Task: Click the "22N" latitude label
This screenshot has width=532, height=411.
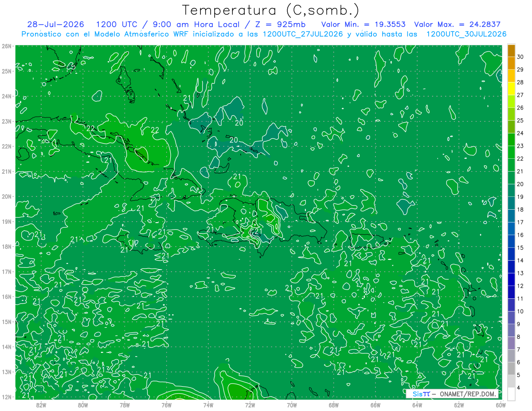Action: [x=6, y=146]
